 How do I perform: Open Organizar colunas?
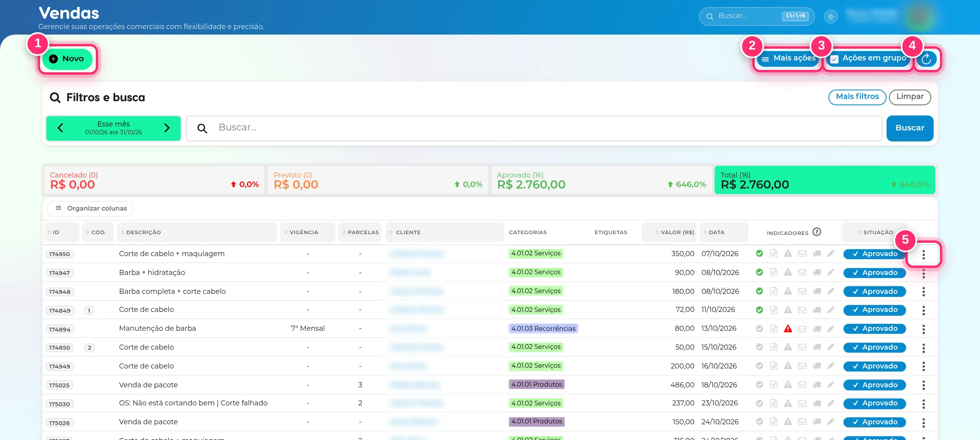(90, 209)
